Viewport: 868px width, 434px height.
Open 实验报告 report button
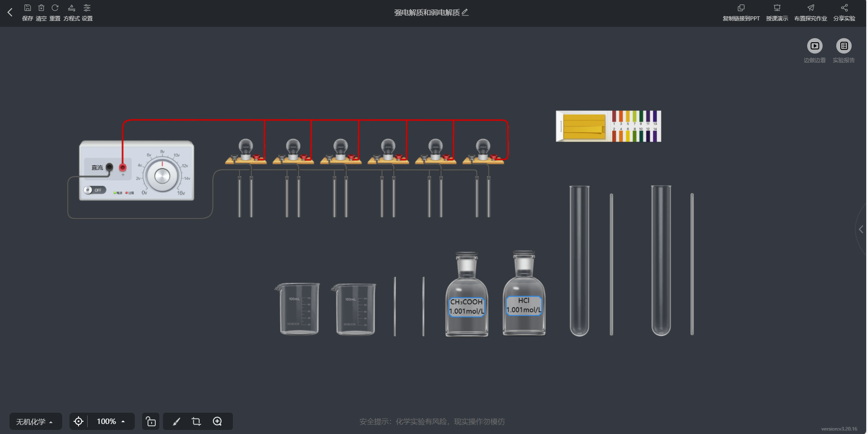click(844, 46)
